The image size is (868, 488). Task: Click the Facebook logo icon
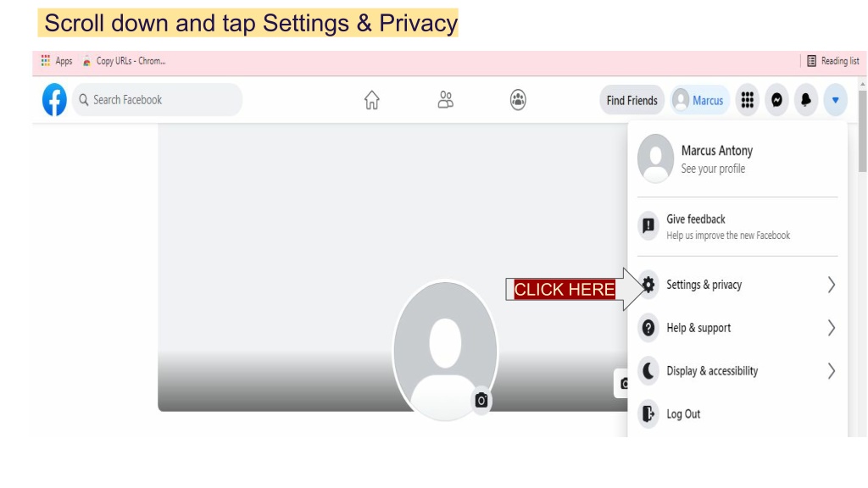coord(54,100)
